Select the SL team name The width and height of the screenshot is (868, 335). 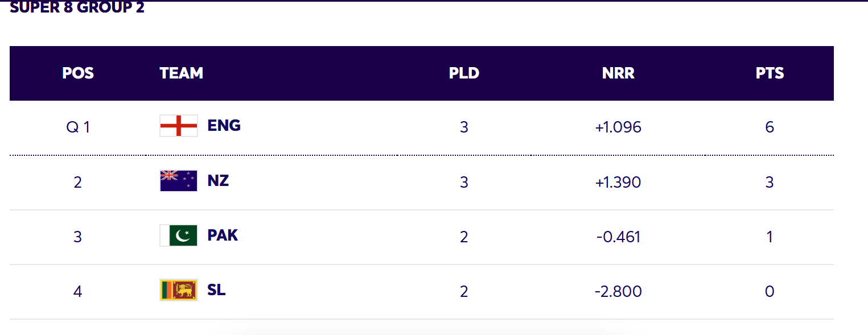(216, 291)
